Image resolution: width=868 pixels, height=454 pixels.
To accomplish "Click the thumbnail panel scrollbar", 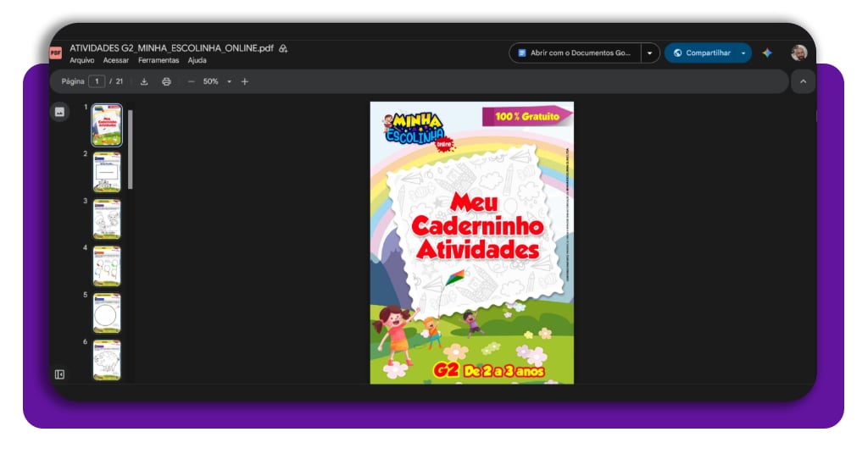I will coord(130,149).
